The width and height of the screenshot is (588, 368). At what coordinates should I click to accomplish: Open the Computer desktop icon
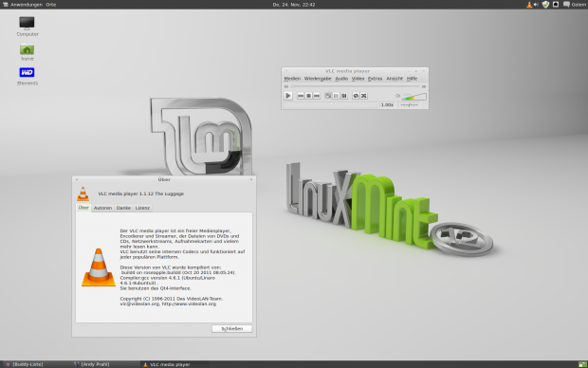(x=27, y=27)
